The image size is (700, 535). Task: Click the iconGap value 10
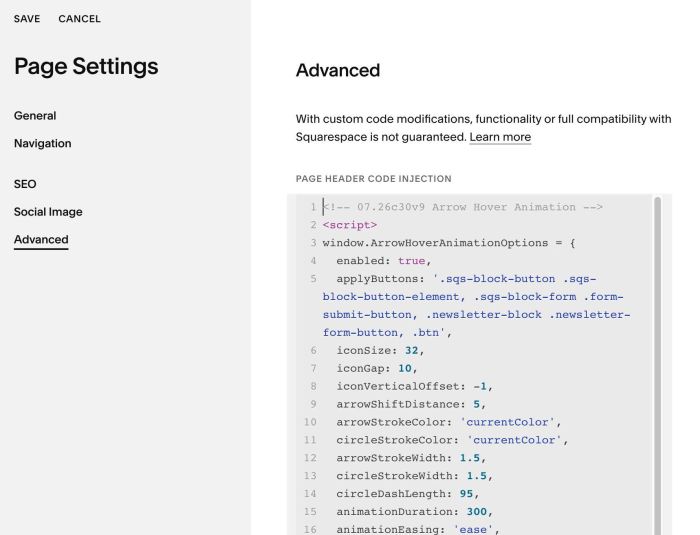(x=404, y=368)
